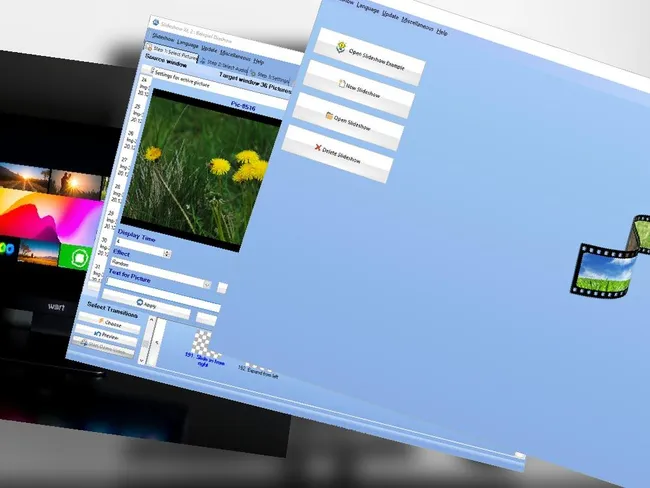
Task: Click the left arrow button beside transitions
Action: pos(156,343)
